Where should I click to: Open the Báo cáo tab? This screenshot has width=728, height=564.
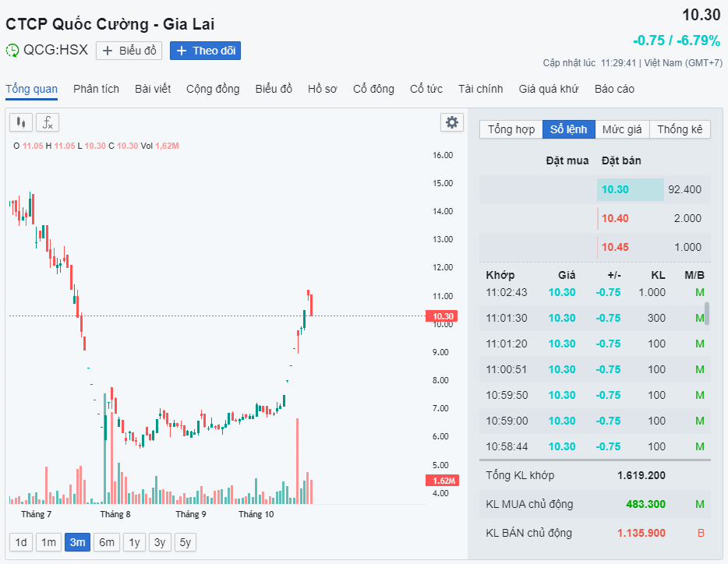coord(614,89)
